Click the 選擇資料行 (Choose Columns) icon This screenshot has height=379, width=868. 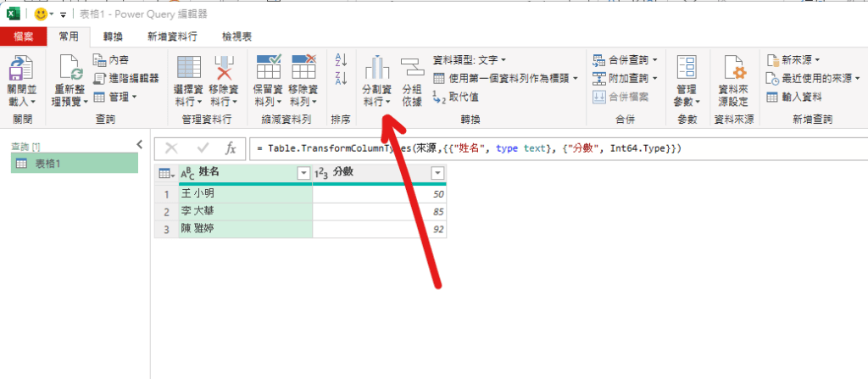pyautogui.click(x=188, y=68)
